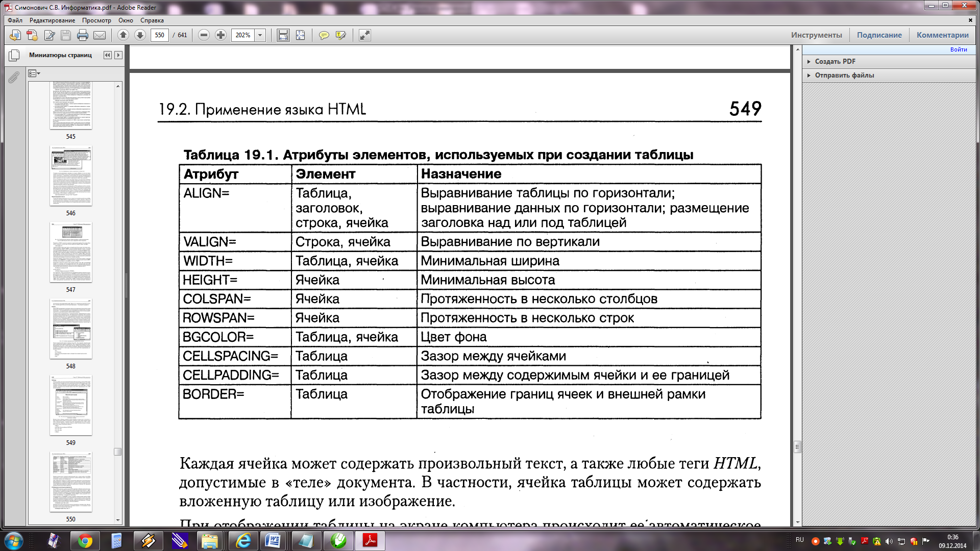
Task: Open the Файл menu
Action: coord(15,20)
